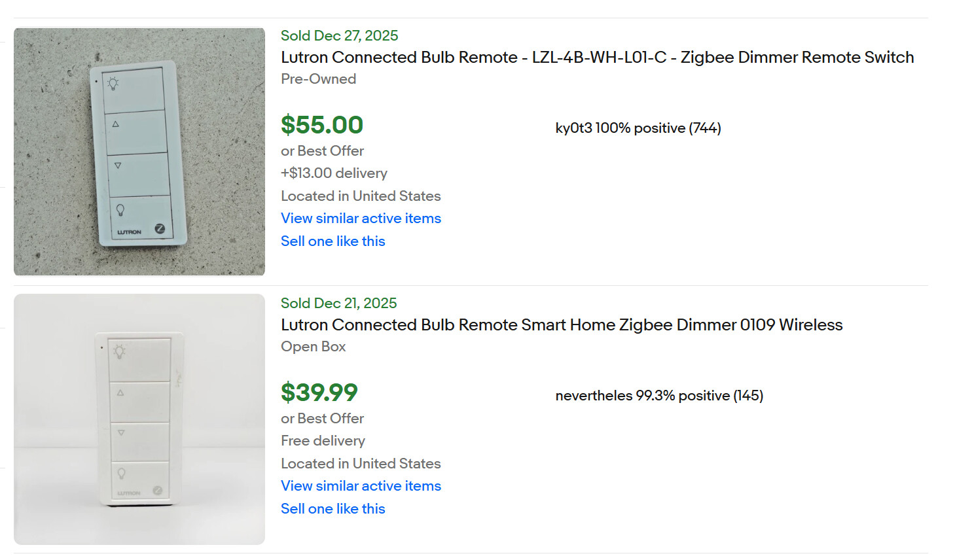View similar active items for the $55.00 listing

click(x=361, y=219)
